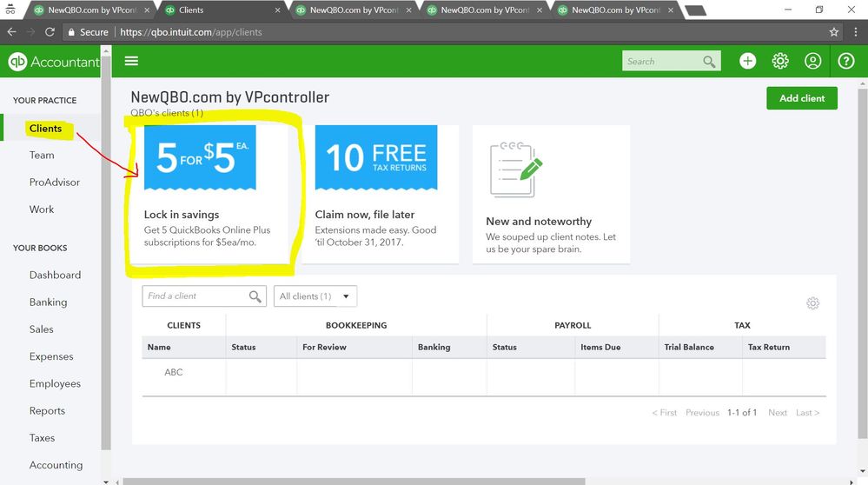Click New and noteworthy heading
Image resolution: width=868 pixels, height=485 pixels.
(x=539, y=222)
